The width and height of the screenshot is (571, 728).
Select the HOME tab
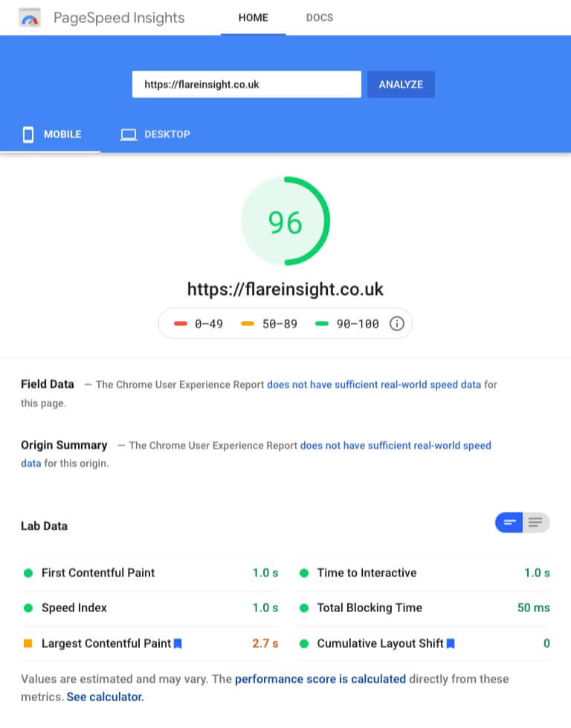point(254,18)
